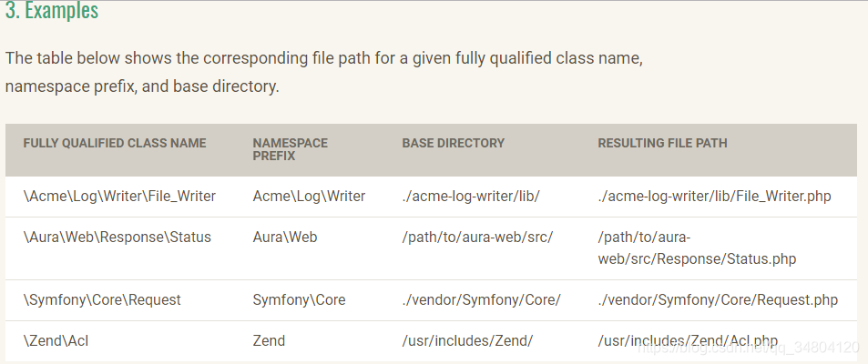The height and width of the screenshot is (364, 868).
Task: Click the /usr/includes/Zend/ base directory cell
Action: 468,340
